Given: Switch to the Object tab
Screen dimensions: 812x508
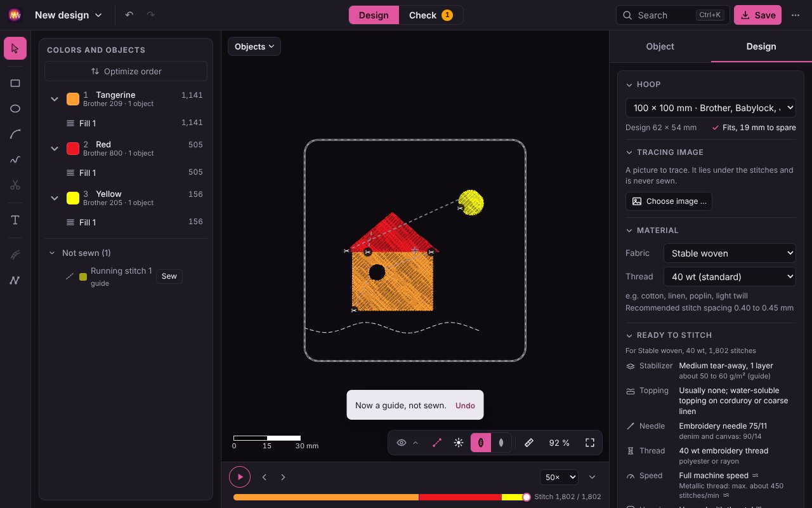Looking at the screenshot, I should pos(660,46).
